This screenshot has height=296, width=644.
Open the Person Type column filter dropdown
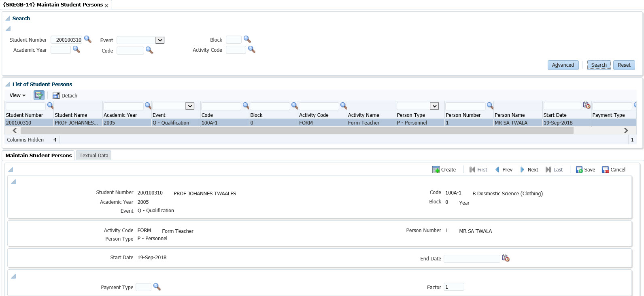(x=434, y=106)
